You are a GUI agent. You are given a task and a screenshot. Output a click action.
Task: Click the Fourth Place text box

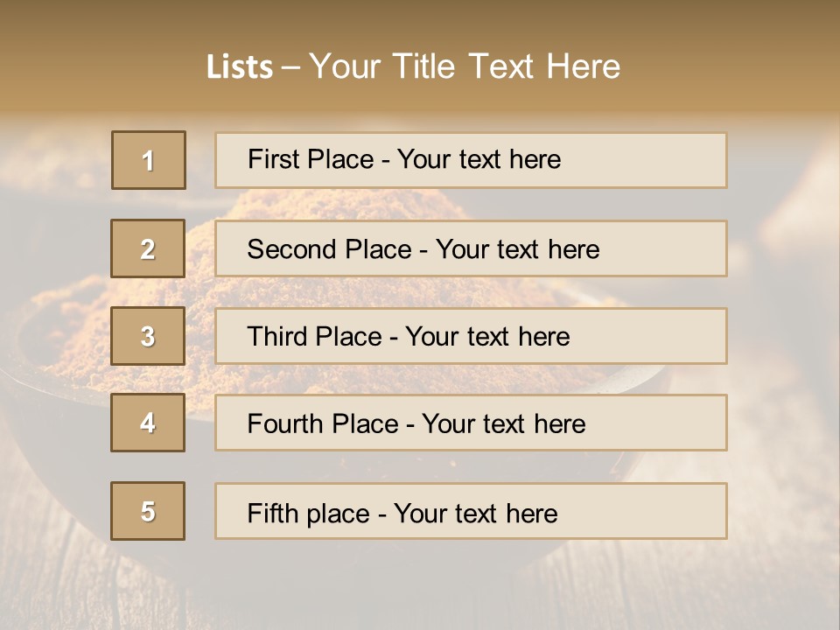pyautogui.click(x=471, y=423)
